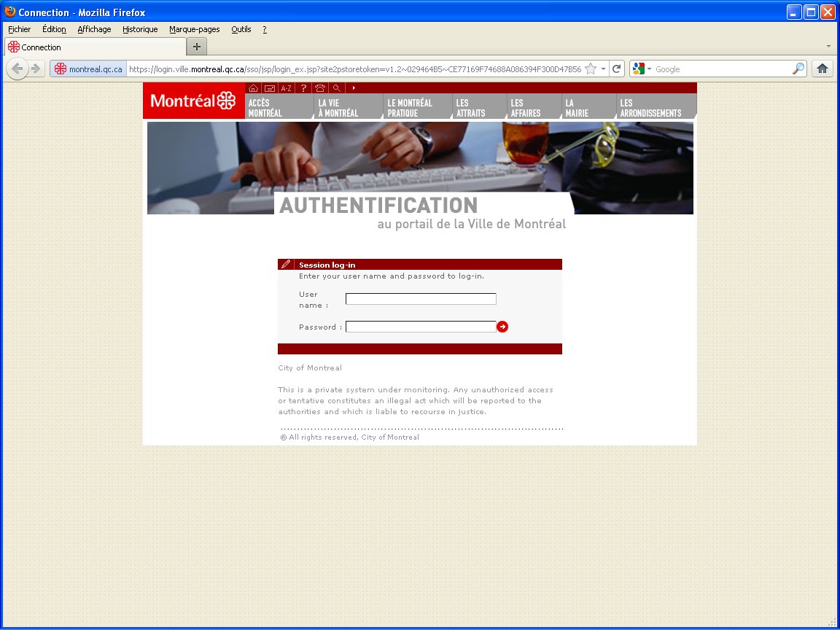
Task: Open the search engine selector dropdown
Action: click(x=642, y=69)
